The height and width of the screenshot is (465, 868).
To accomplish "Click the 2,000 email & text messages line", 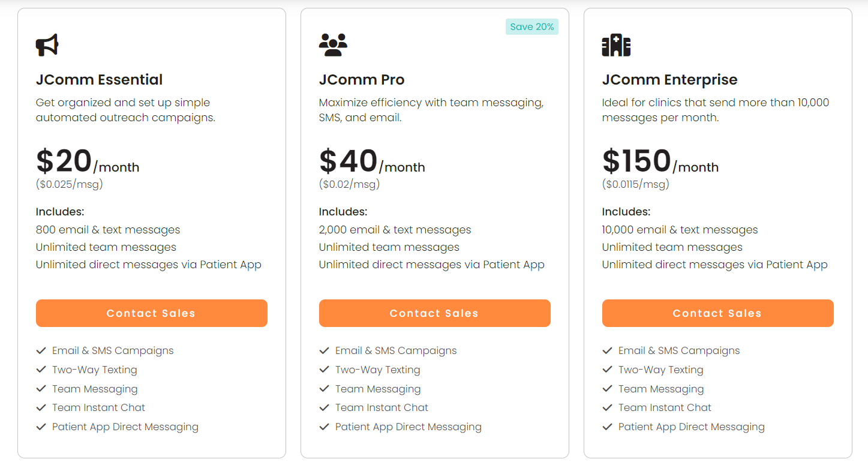I will point(395,230).
